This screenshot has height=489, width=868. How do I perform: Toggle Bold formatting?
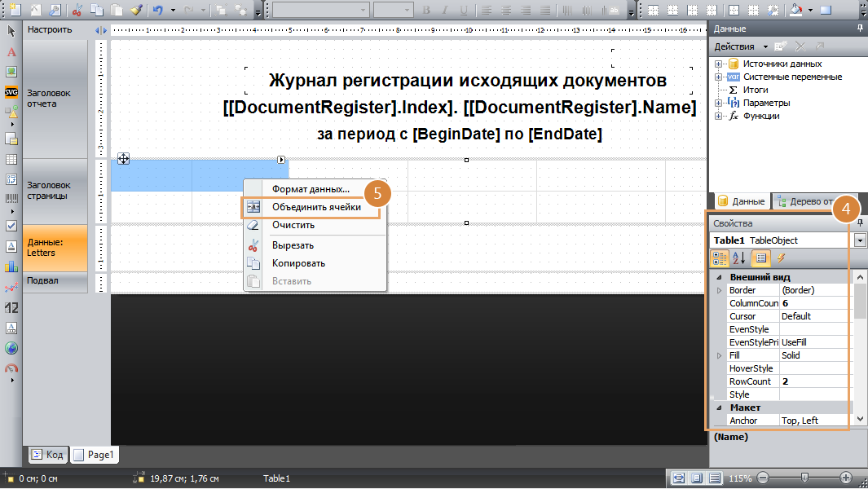tap(426, 10)
